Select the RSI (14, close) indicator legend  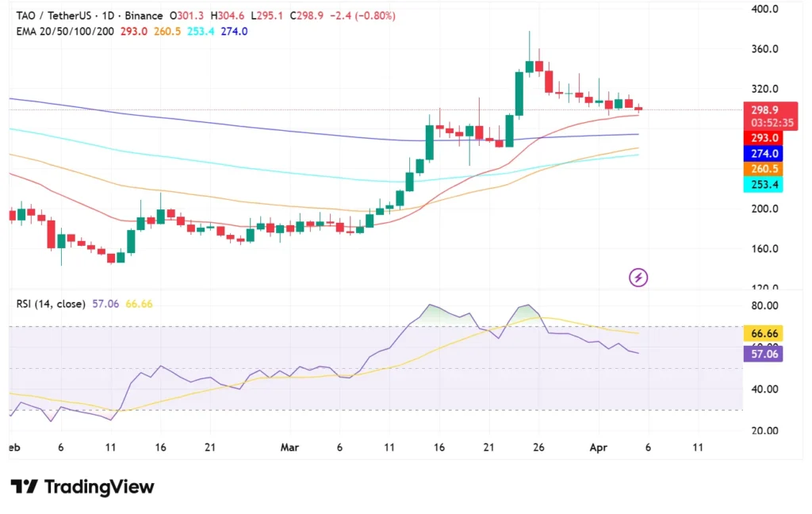coord(51,303)
